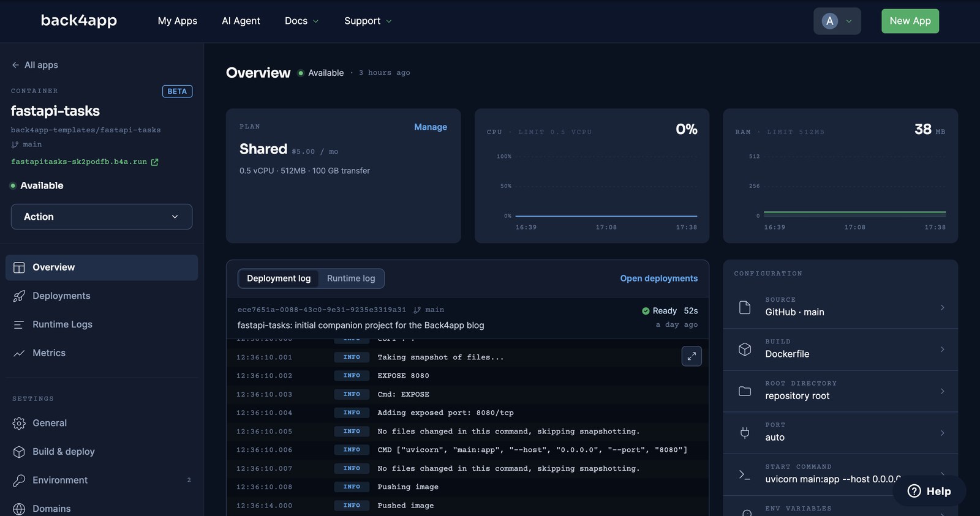Click the Runtime Logs lines icon

(x=19, y=324)
